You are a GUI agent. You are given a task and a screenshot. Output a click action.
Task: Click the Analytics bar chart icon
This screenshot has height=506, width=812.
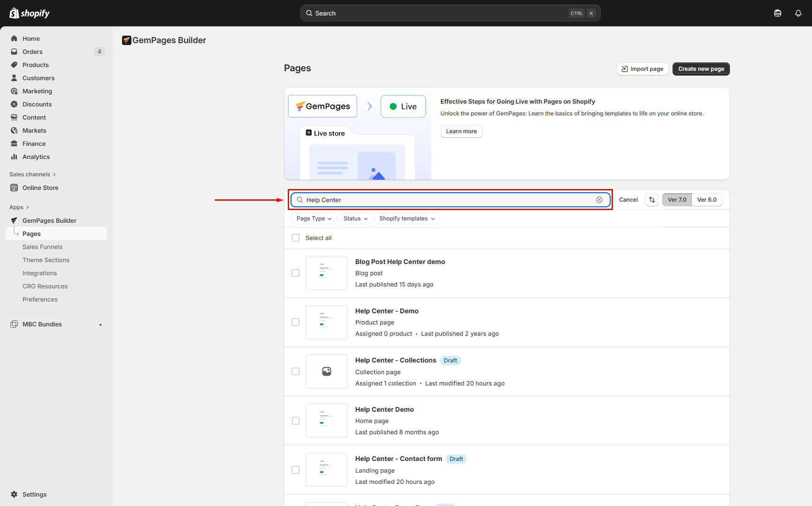pos(14,157)
